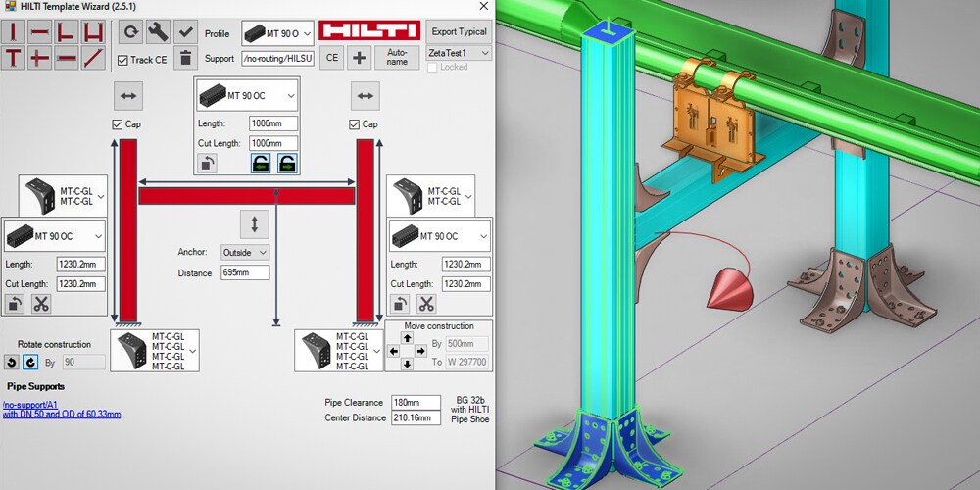Open the ZetaTest1 dropdown
Screen dimensions: 980x490
tap(459, 53)
